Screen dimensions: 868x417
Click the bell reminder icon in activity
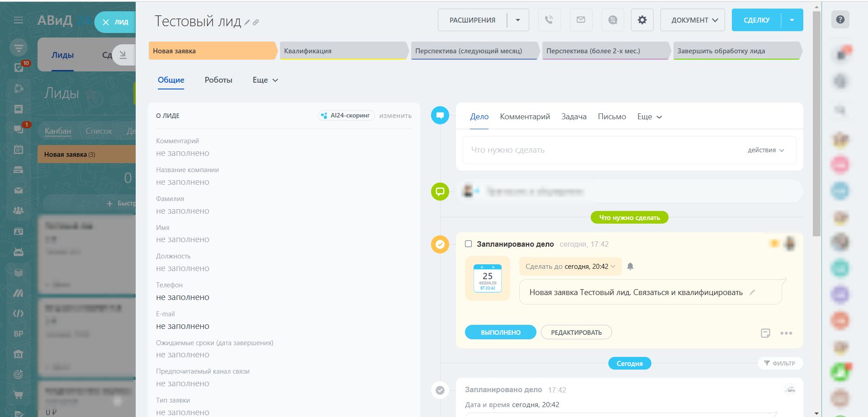coord(630,267)
